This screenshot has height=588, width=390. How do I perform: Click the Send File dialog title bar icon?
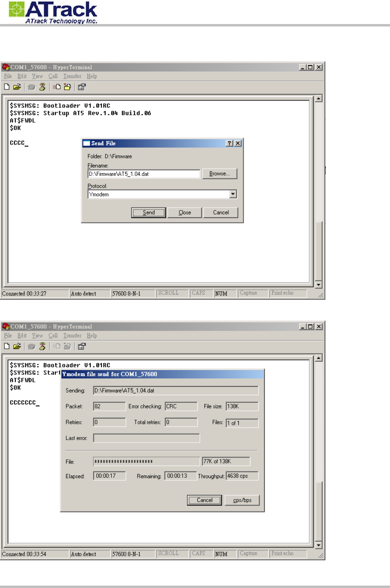[86, 143]
